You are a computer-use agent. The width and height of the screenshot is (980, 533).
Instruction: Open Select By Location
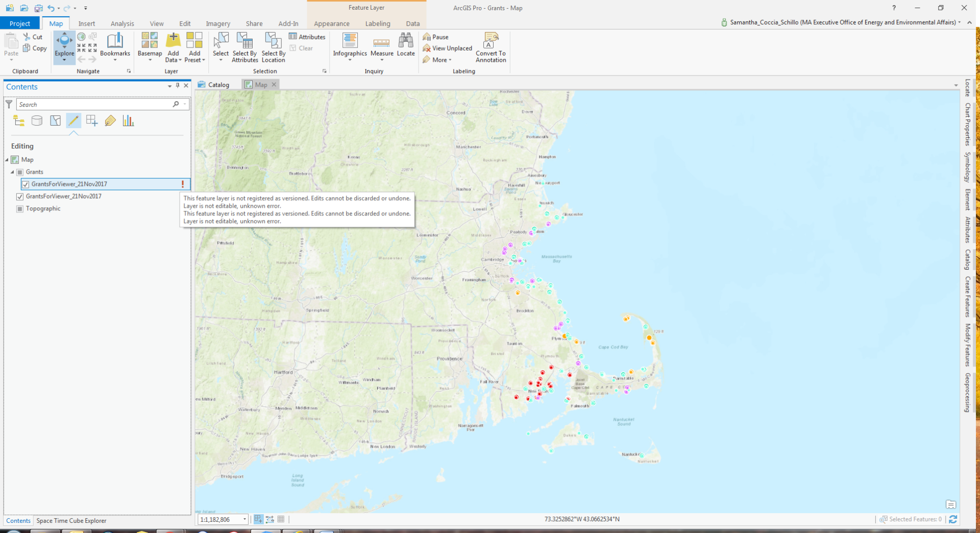click(x=273, y=47)
